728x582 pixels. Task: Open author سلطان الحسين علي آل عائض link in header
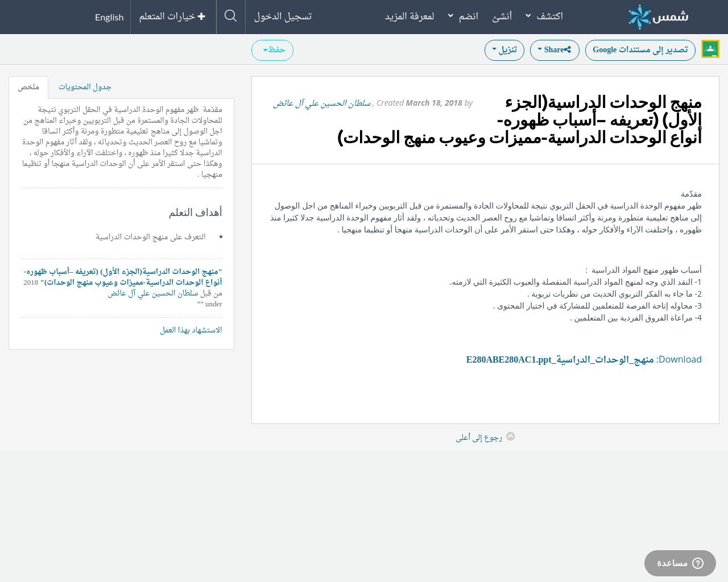tap(322, 103)
